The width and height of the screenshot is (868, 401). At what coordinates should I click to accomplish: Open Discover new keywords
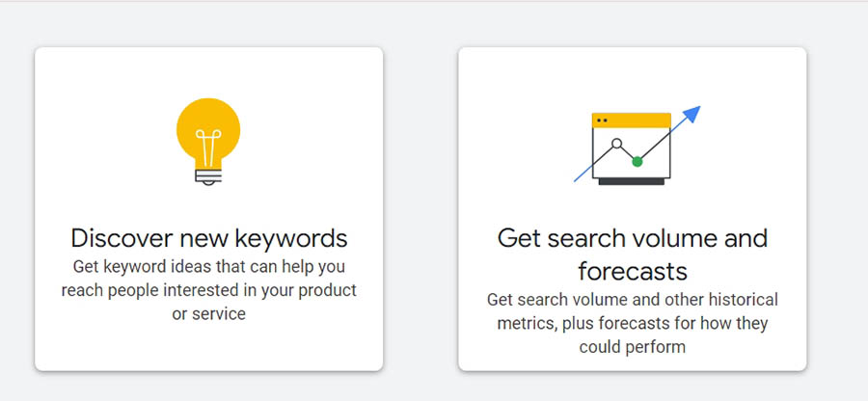point(208,237)
